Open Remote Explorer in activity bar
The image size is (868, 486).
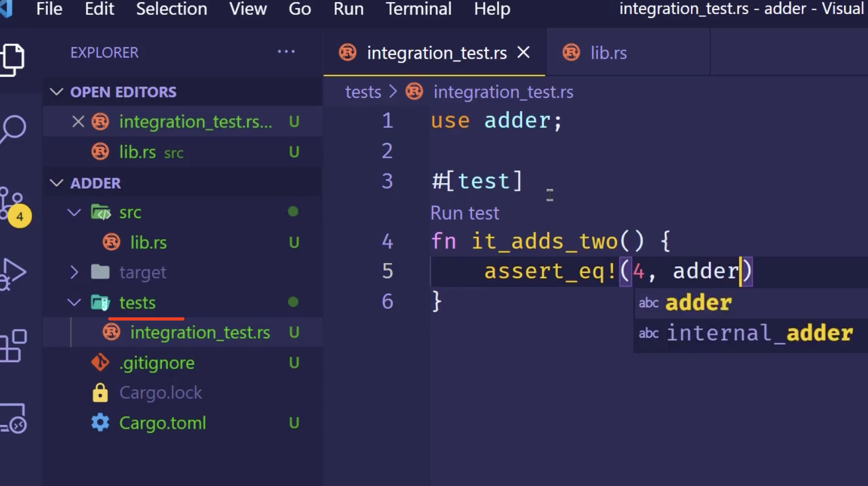(x=13, y=418)
